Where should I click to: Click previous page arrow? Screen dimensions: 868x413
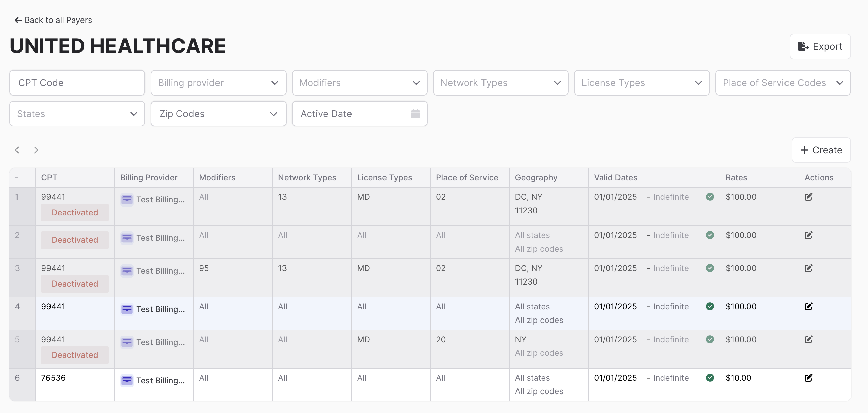(x=17, y=150)
